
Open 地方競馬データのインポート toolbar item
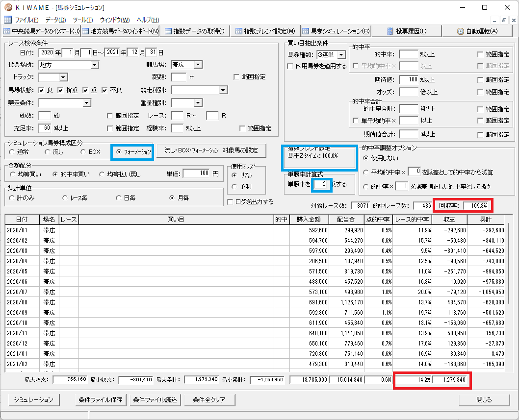[x=120, y=31]
